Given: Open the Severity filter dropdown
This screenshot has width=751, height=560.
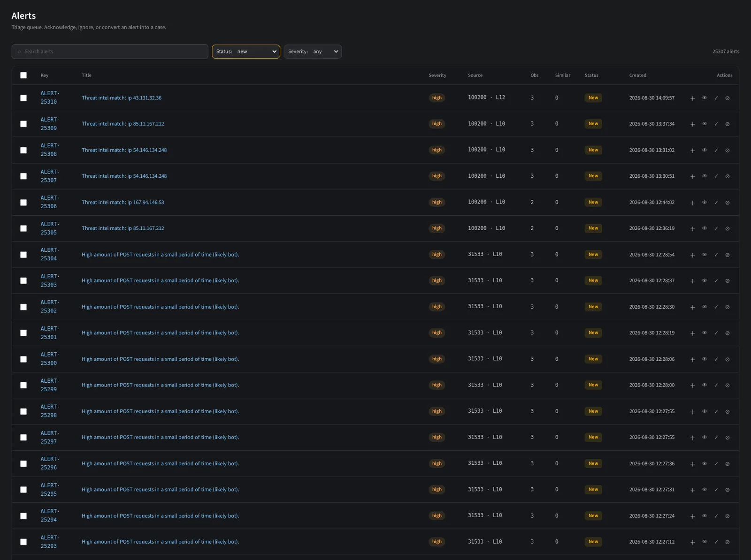Looking at the screenshot, I should point(313,52).
